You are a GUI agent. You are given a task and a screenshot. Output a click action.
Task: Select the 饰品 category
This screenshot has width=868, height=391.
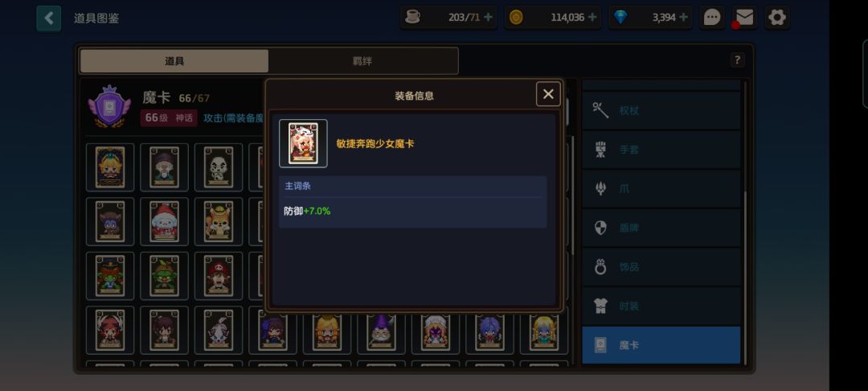pos(661,267)
